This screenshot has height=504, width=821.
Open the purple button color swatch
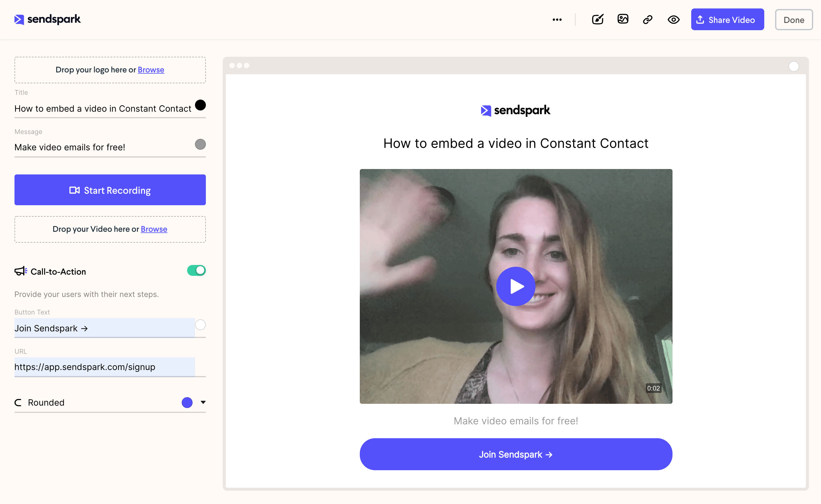point(187,403)
